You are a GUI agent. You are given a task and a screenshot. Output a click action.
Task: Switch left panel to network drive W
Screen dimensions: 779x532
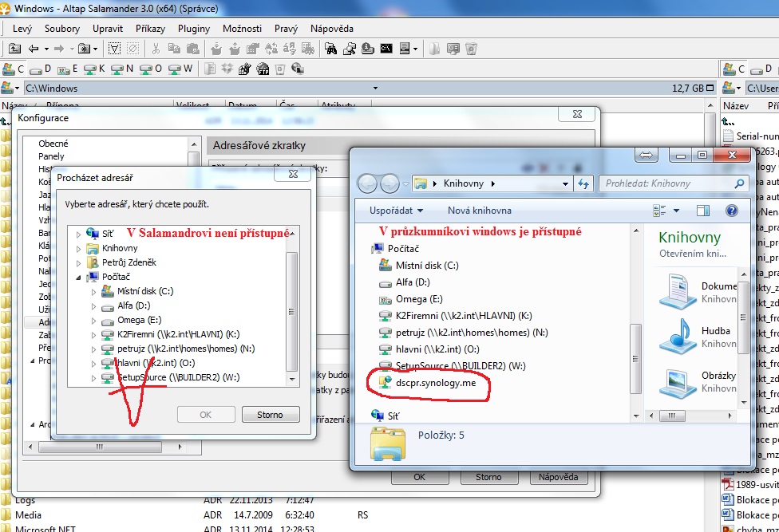coord(180,69)
